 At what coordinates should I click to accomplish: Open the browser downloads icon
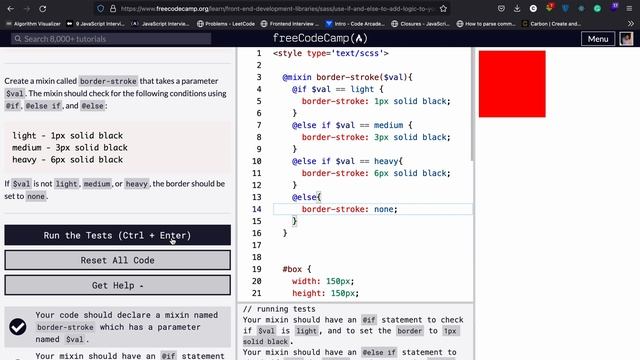[x=517, y=9]
